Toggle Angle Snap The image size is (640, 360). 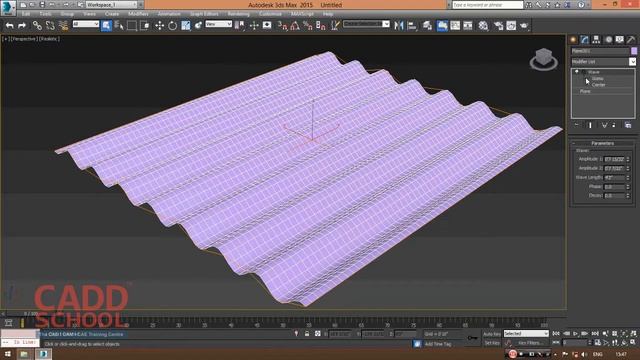click(295, 25)
